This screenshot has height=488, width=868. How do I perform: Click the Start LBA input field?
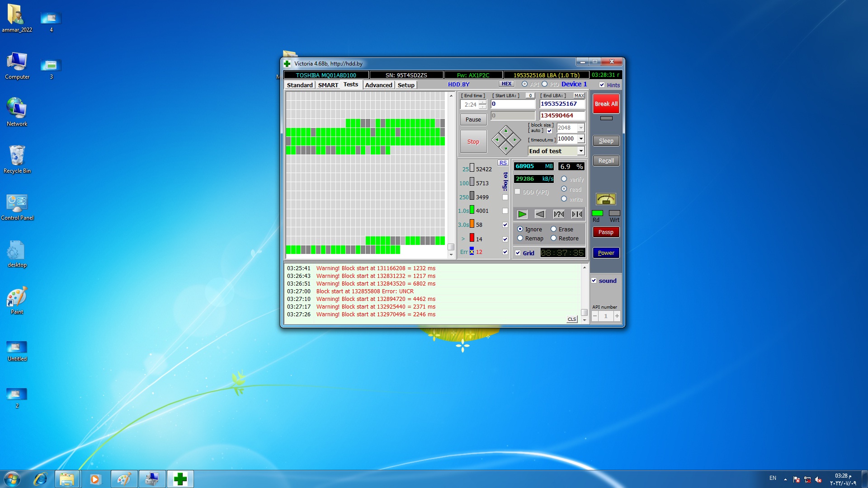tap(513, 104)
